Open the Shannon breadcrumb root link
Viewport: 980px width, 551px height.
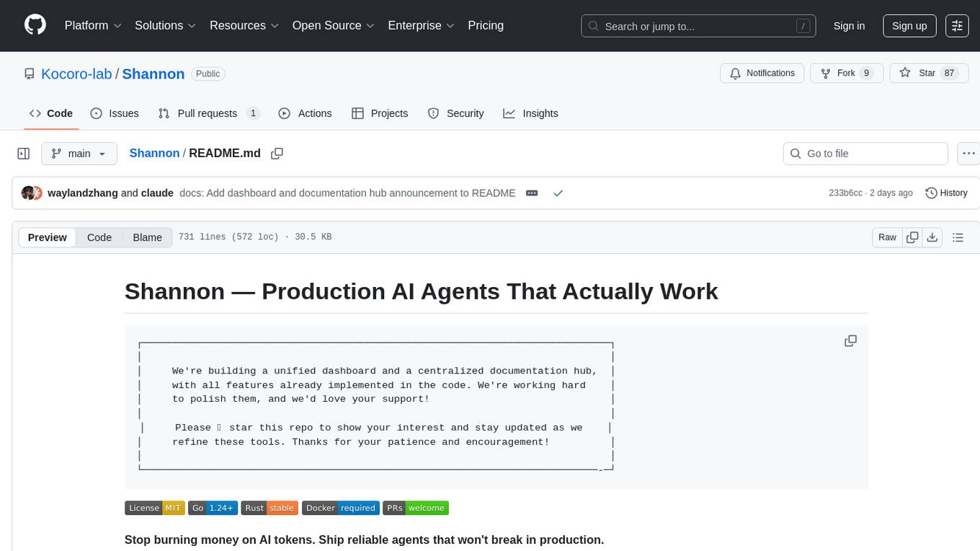tap(154, 153)
